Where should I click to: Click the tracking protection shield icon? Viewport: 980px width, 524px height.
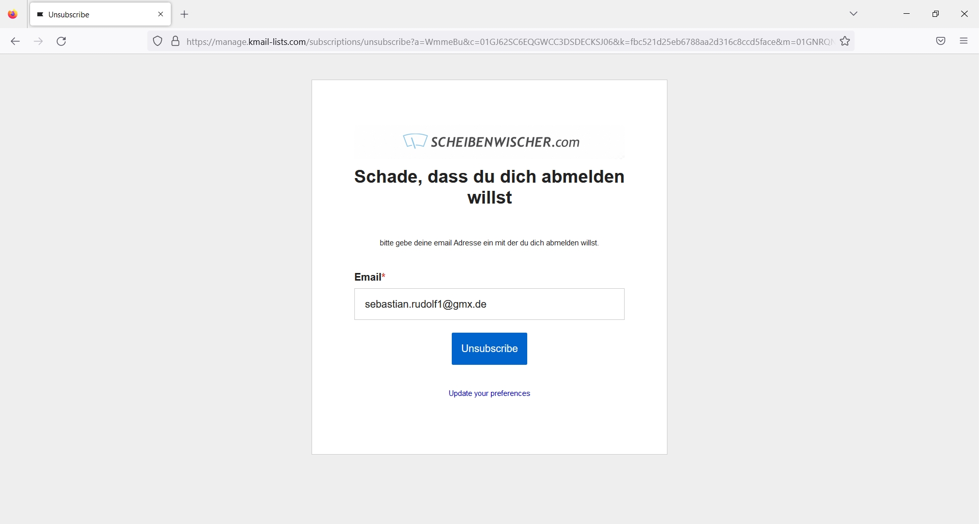point(157,41)
